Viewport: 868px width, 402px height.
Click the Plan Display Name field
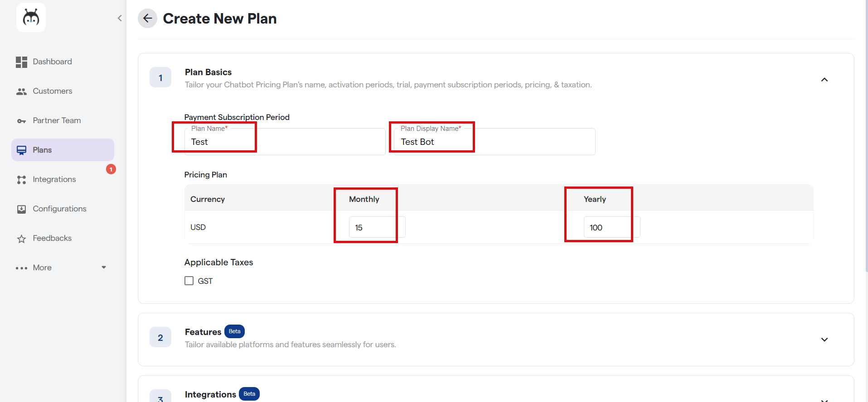[x=494, y=142]
